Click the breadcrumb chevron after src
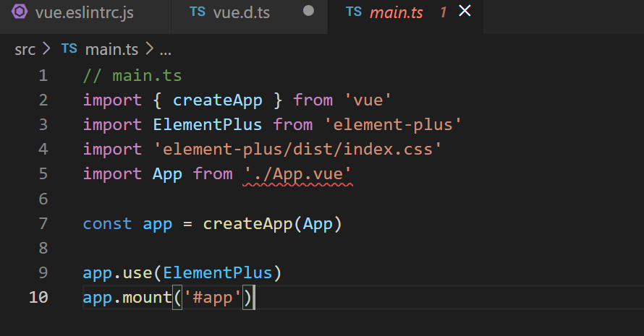This screenshot has height=336, width=644. (x=46, y=49)
